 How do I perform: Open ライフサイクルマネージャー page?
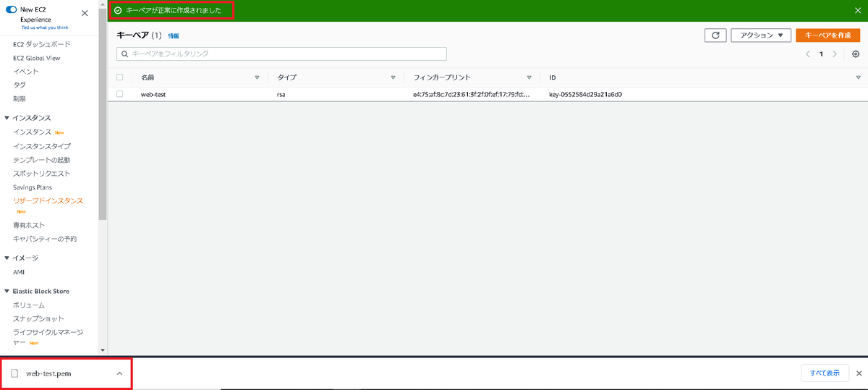point(48,337)
